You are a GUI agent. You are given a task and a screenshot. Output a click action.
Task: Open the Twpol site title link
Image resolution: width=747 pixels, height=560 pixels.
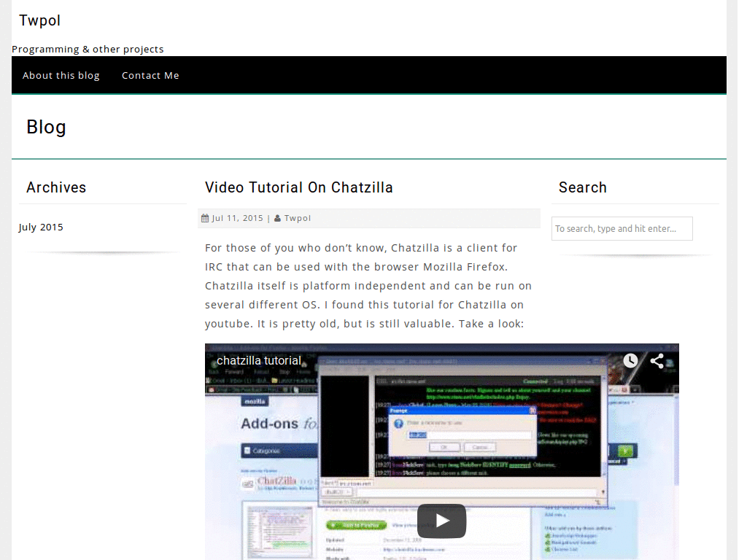pyautogui.click(x=39, y=20)
